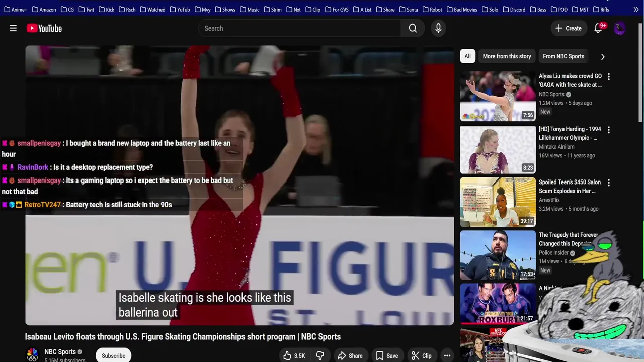Open the Santa bookmark folder
This screenshot has height=362, width=644.
[x=408, y=9]
